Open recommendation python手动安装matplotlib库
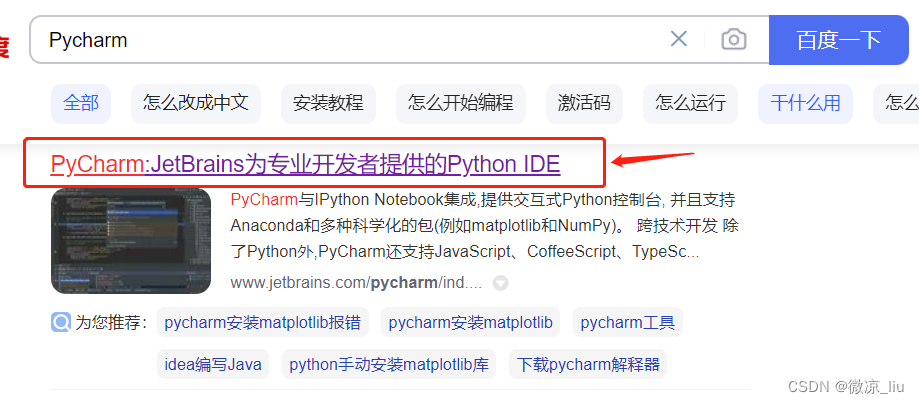 [389, 364]
